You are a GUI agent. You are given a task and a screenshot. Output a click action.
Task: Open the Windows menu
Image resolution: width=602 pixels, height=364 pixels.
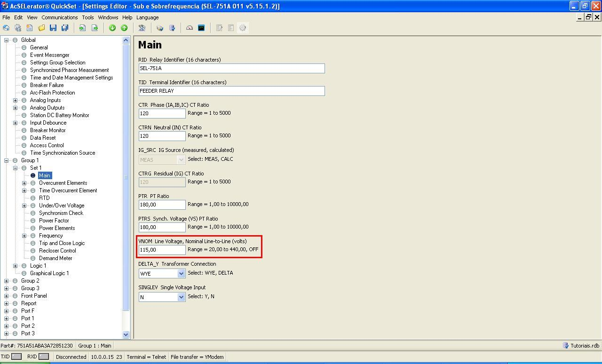108,17
